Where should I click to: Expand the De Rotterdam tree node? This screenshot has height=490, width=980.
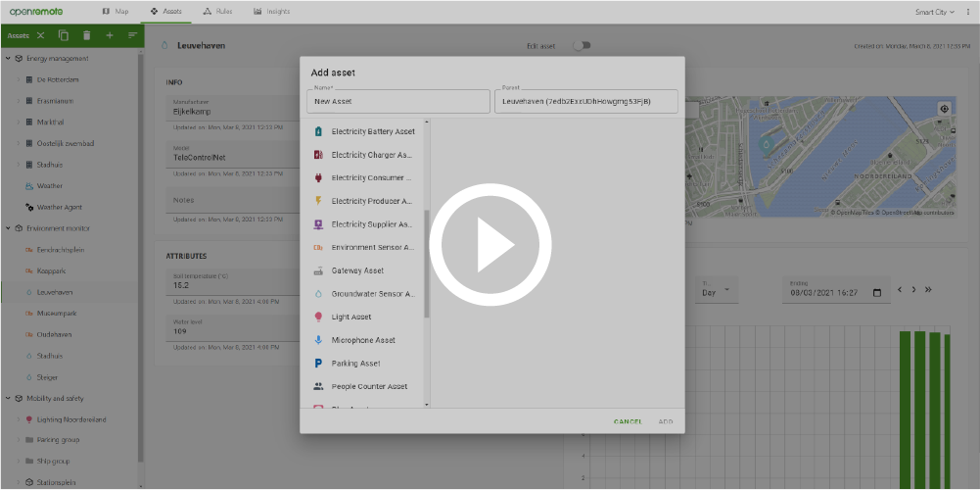click(x=18, y=80)
